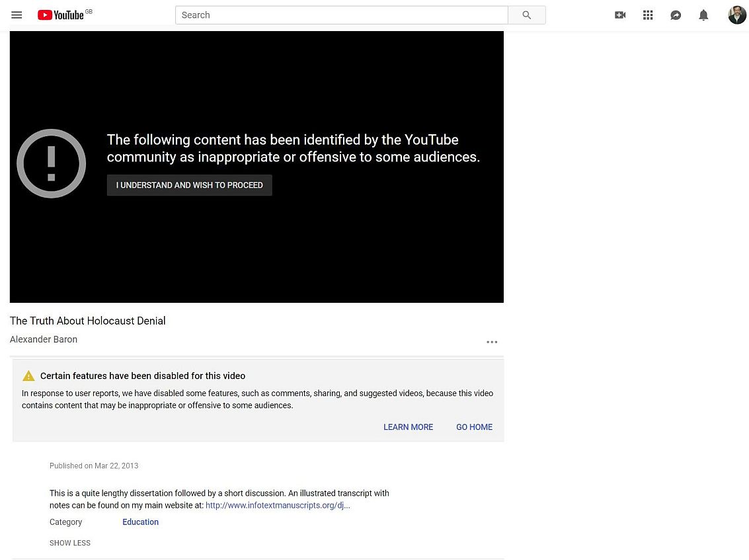The height and width of the screenshot is (560, 749).
Task: Click the Learn More link
Action: [x=408, y=427]
